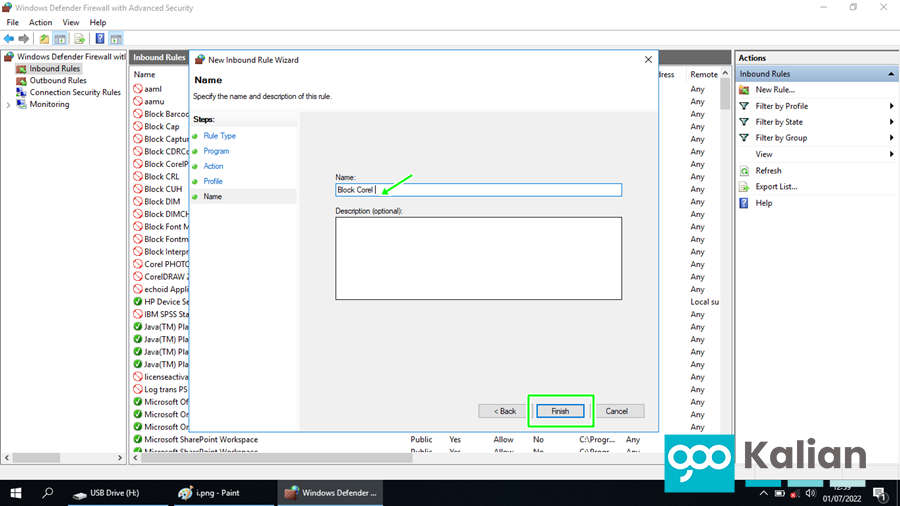Show hidden system tray icons

[x=763, y=493]
